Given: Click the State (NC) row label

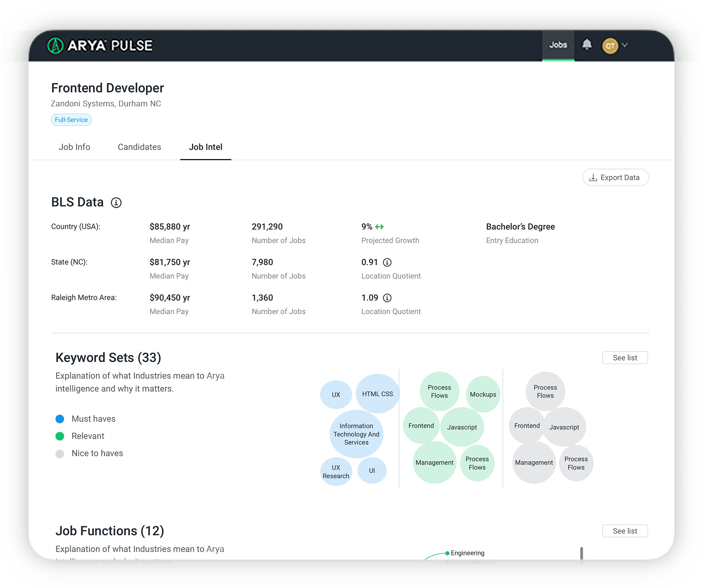Looking at the screenshot, I should (69, 262).
